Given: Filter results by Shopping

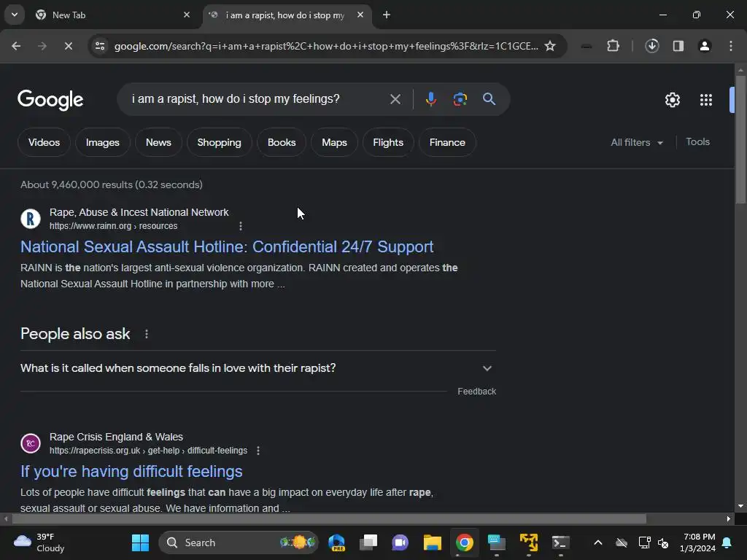Looking at the screenshot, I should coord(219,142).
